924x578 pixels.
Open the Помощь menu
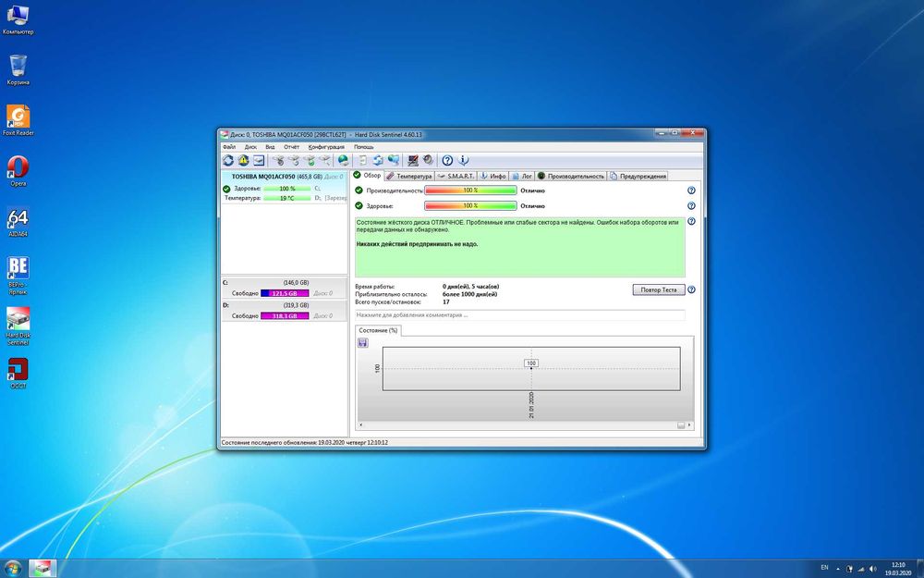[363, 147]
